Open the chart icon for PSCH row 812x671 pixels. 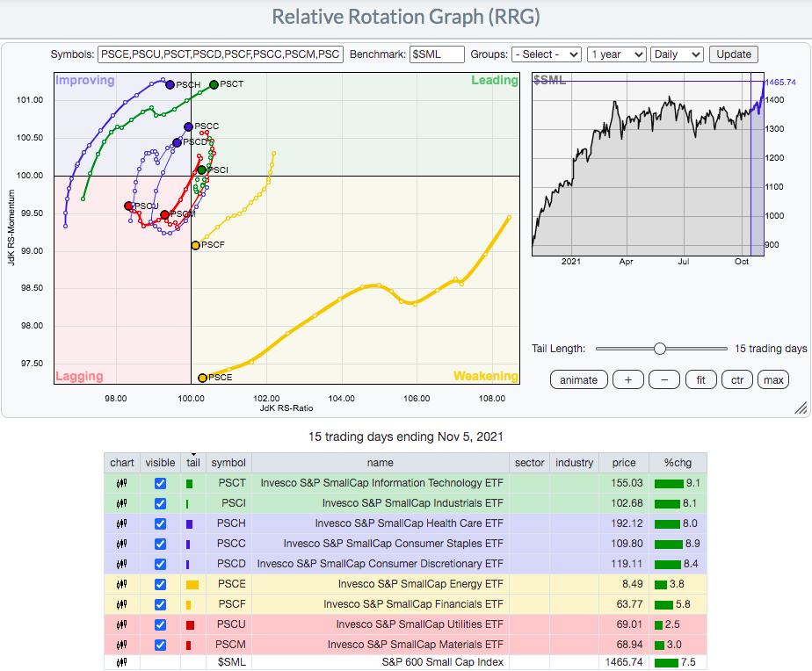(x=122, y=523)
